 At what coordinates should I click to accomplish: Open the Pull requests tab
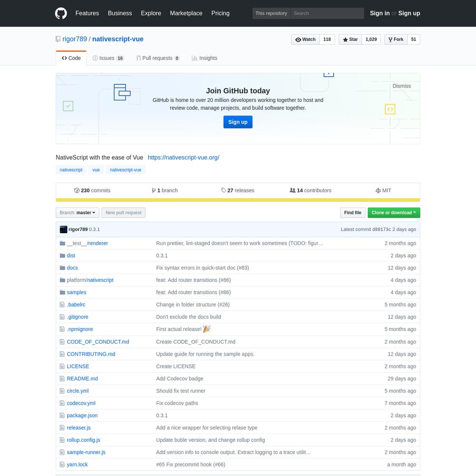tap(158, 58)
